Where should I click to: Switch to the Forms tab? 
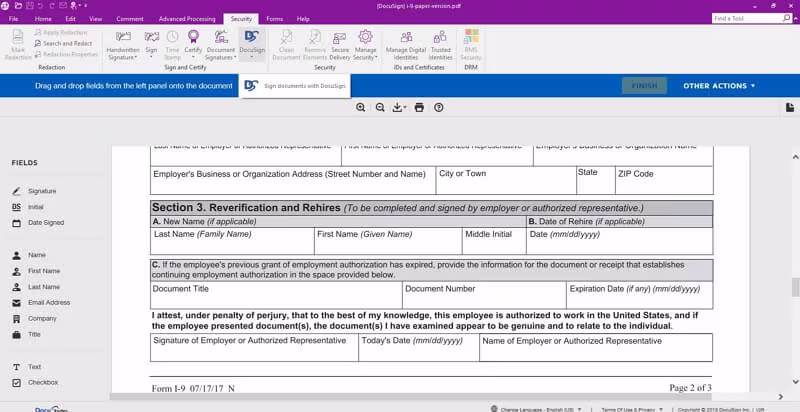pos(274,19)
